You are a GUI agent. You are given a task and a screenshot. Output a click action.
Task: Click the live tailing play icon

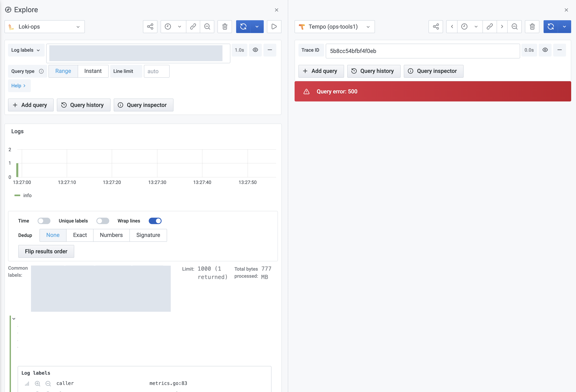tap(274, 26)
